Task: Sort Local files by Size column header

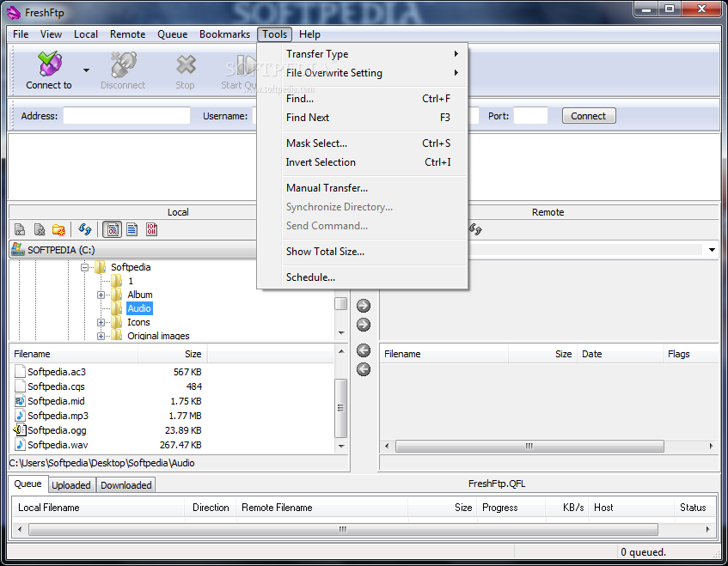Action: 172,354
